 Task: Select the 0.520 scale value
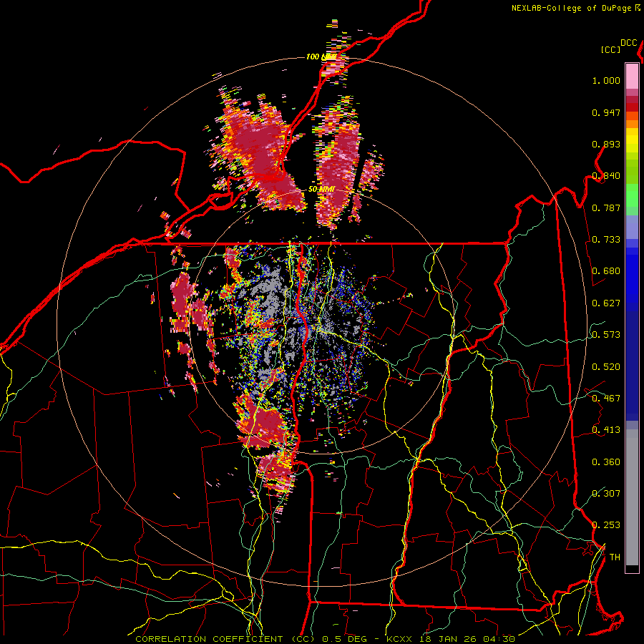[x=606, y=367]
